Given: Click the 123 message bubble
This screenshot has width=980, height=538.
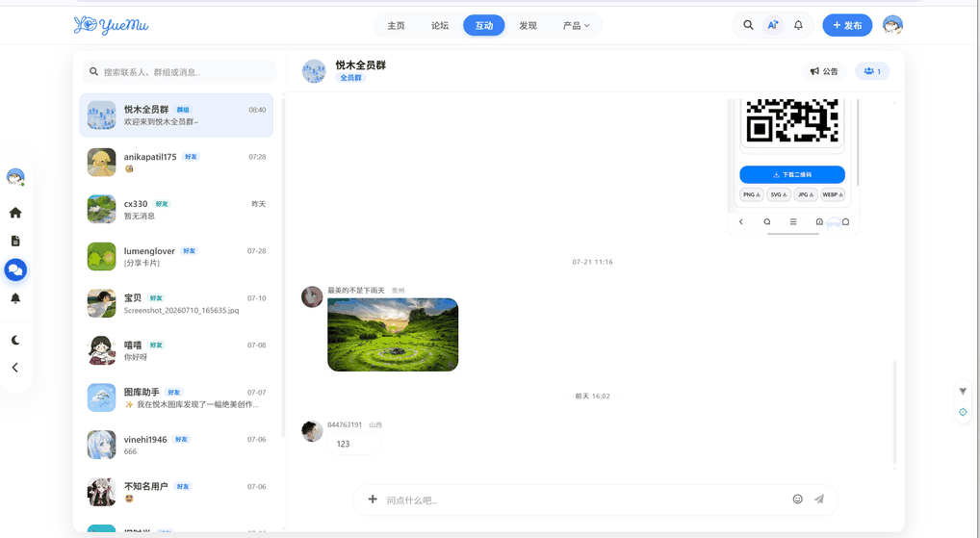Looking at the screenshot, I should [353, 444].
